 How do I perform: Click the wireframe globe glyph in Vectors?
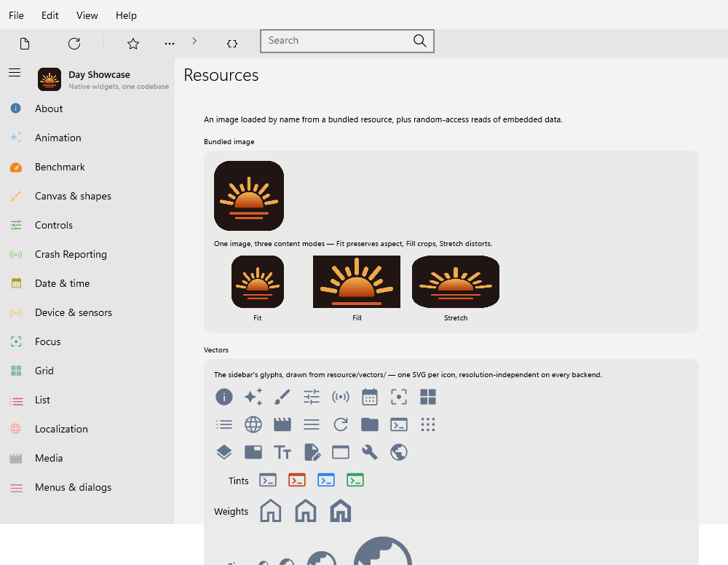pos(253,424)
